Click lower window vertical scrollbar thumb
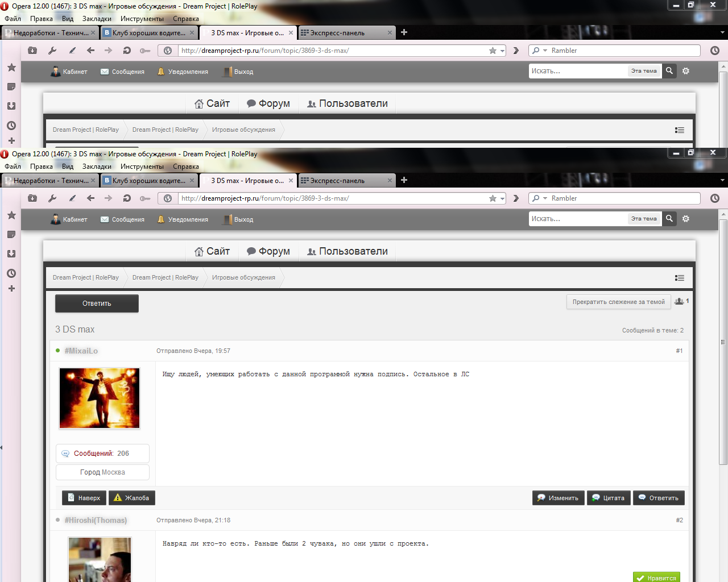This screenshot has width=728, height=582. 723,342
